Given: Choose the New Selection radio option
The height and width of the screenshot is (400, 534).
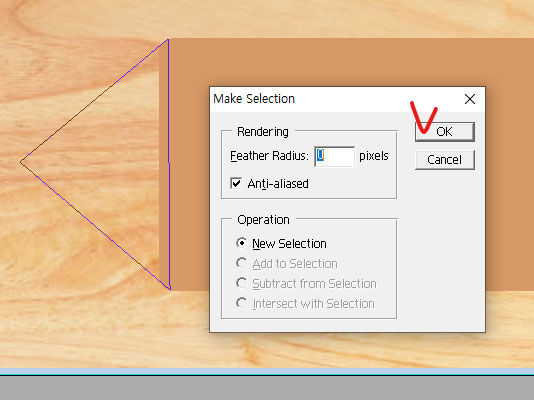Looking at the screenshot, I should [x=241, y=243].
